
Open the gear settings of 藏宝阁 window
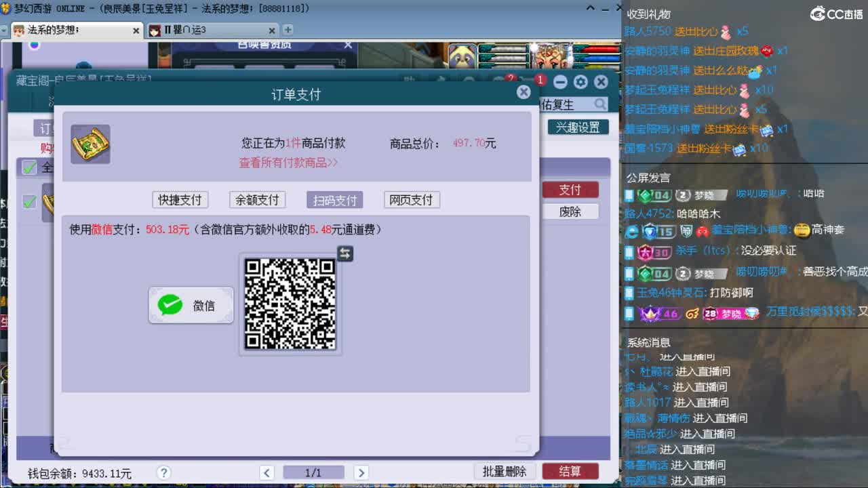(580, 82)
